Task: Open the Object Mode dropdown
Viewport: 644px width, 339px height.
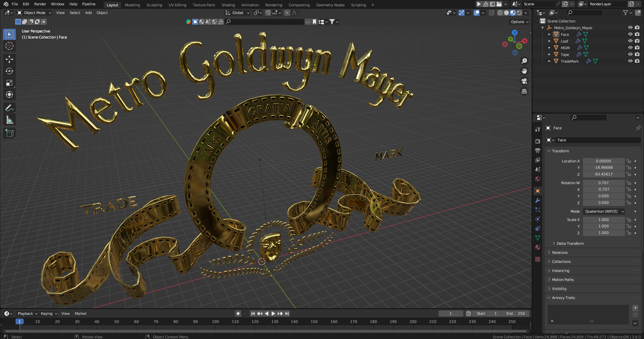Action: click(x=34, y=13)
